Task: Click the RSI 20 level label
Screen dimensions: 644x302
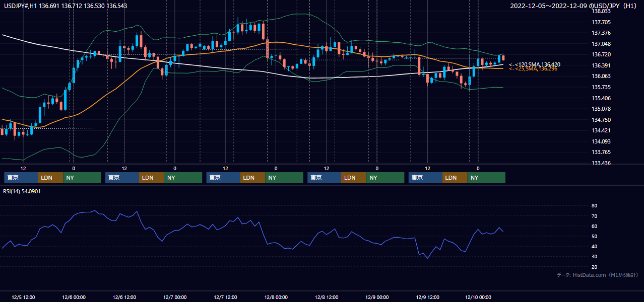Action: tap(594, 267)
